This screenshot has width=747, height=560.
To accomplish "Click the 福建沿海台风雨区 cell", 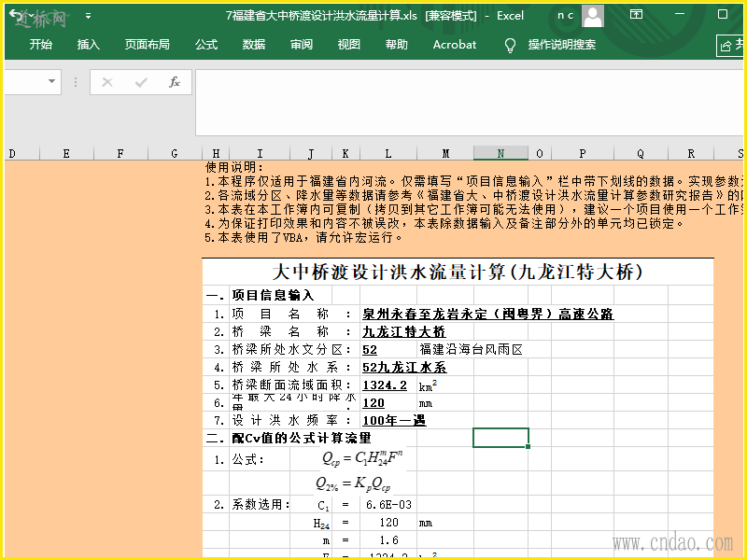I will click(x=472, y=349).
